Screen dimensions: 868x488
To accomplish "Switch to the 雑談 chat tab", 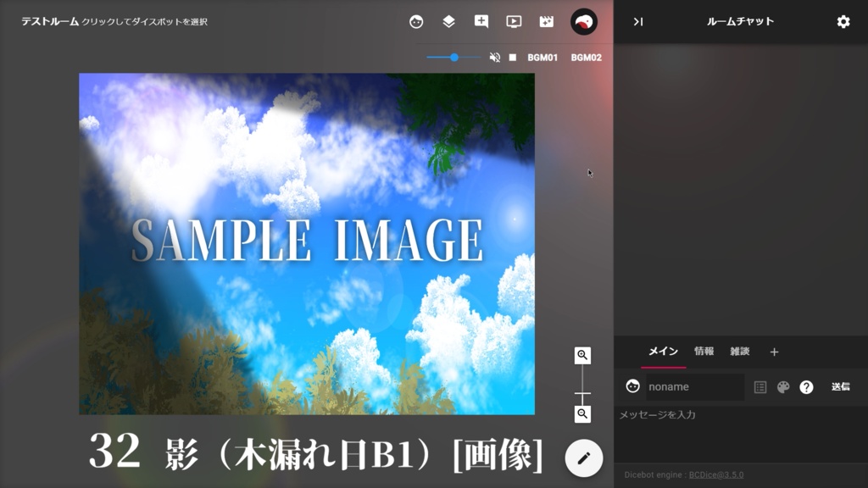I will [738, 351].
